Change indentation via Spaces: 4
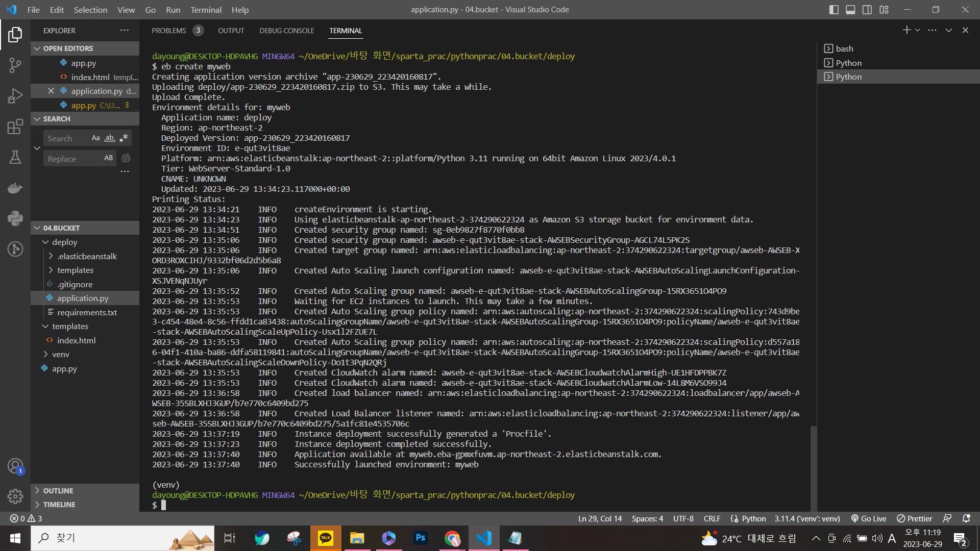The width and height of the screenshot is (980, 551). (647, 518)
